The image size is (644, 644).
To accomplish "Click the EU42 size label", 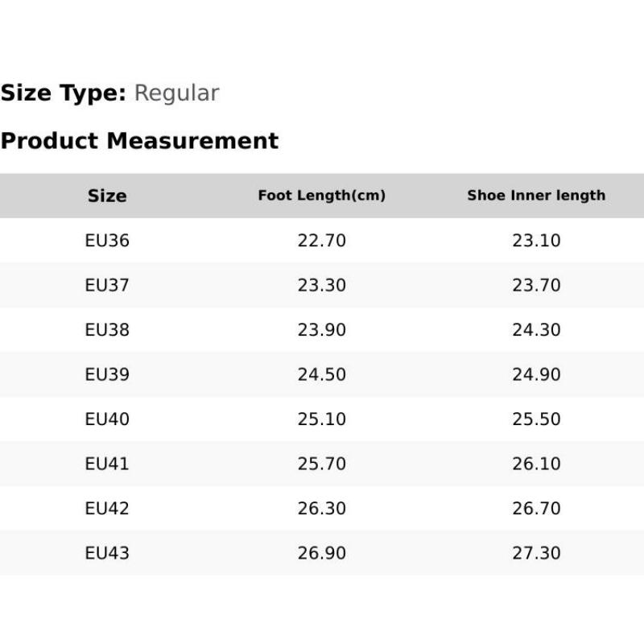I will click(x=107, y=509).
